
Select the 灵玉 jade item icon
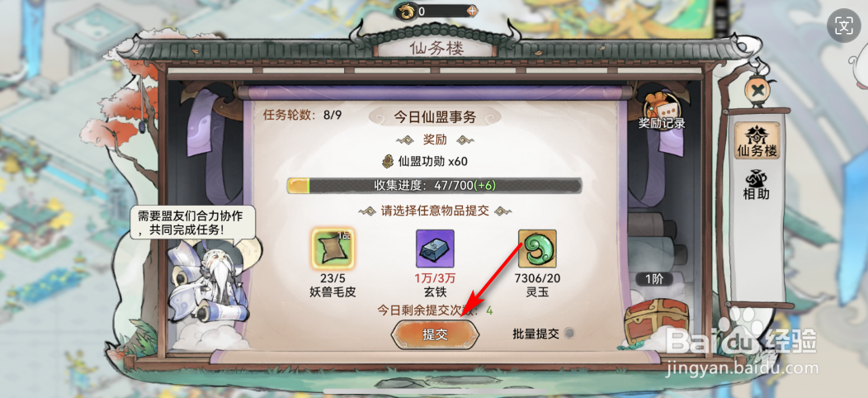(x=537, y=249)
